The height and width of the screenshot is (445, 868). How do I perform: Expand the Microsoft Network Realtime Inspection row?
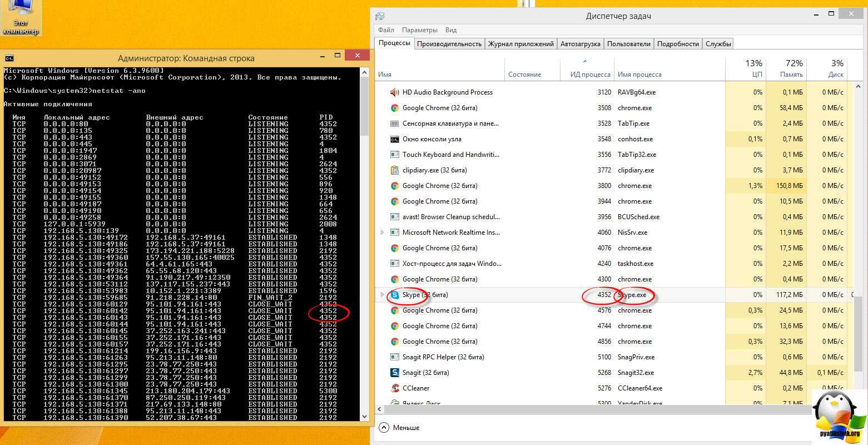[x=382, y=233]
